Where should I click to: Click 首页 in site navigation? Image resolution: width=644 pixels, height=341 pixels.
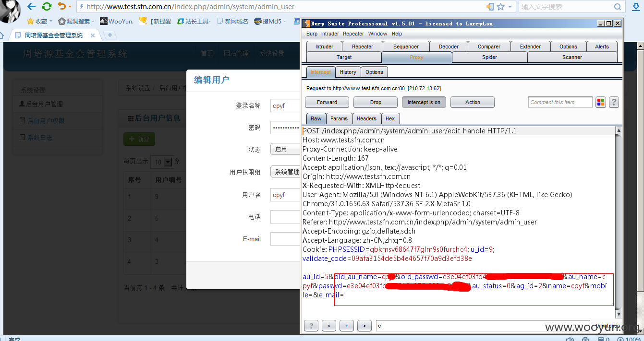(x=207, y=54)
